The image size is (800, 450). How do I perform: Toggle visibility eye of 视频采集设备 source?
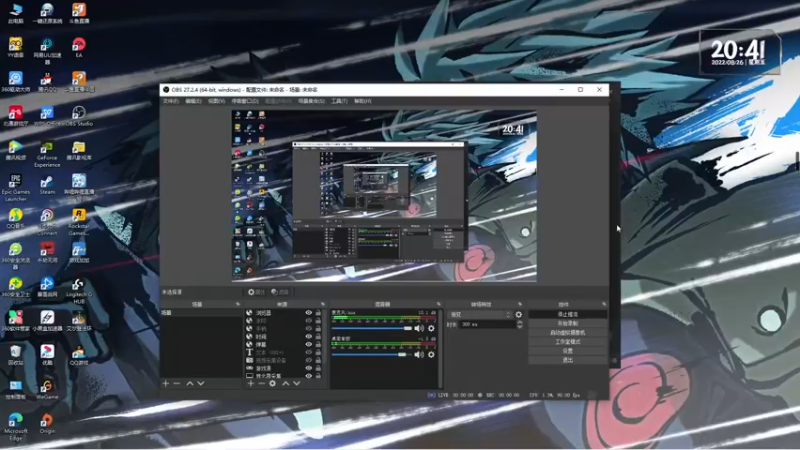[308, 360]
